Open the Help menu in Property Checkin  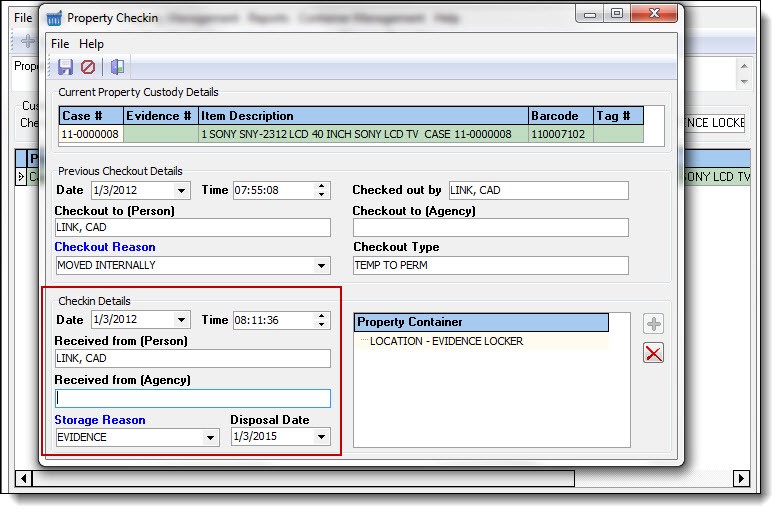pyautogui.click(x=91, y=44)
